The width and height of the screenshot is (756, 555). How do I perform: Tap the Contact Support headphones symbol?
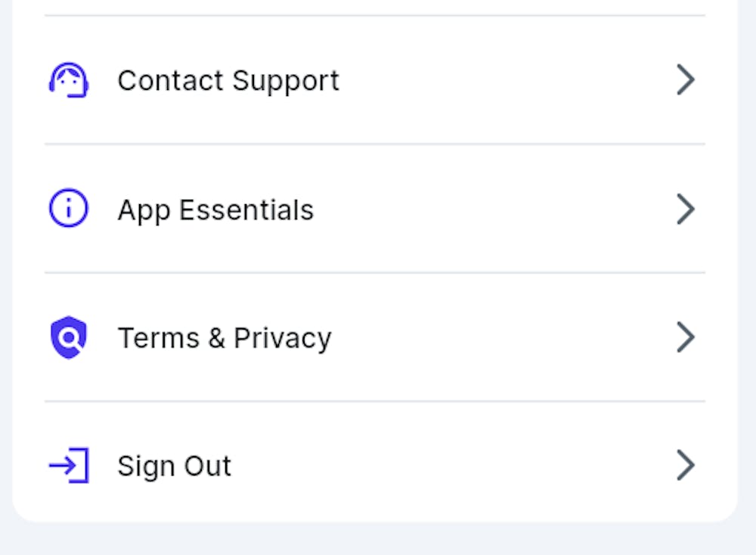click(68, 79)
